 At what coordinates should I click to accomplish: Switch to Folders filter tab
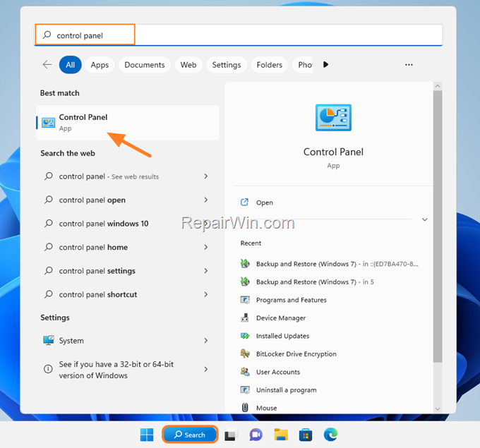270,65
